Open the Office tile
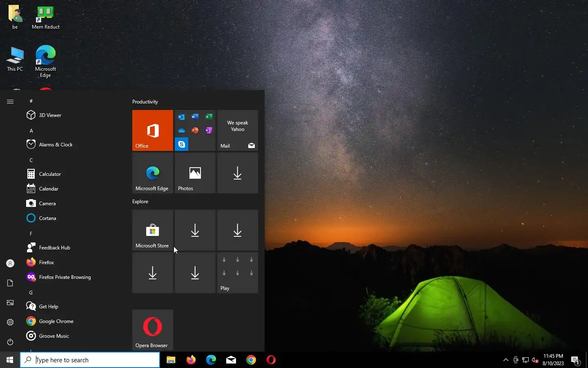 [153, 130]
